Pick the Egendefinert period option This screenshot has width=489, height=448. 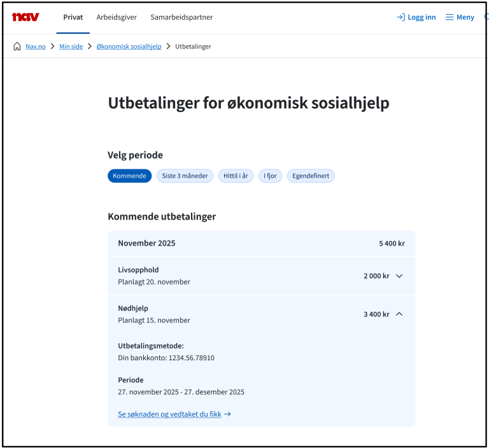311,176
